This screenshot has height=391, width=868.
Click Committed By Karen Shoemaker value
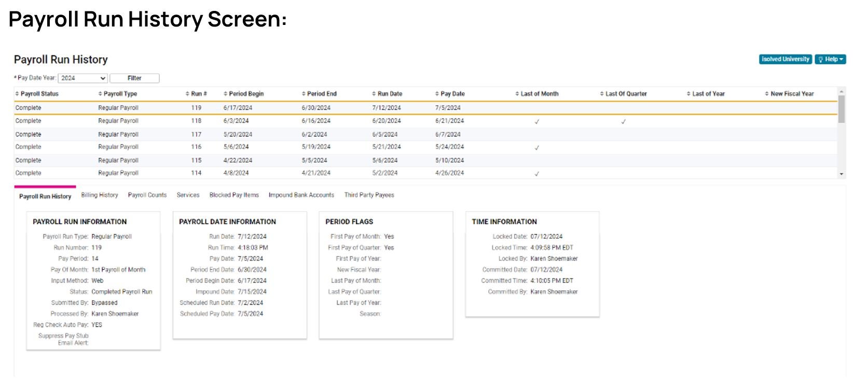554,292
